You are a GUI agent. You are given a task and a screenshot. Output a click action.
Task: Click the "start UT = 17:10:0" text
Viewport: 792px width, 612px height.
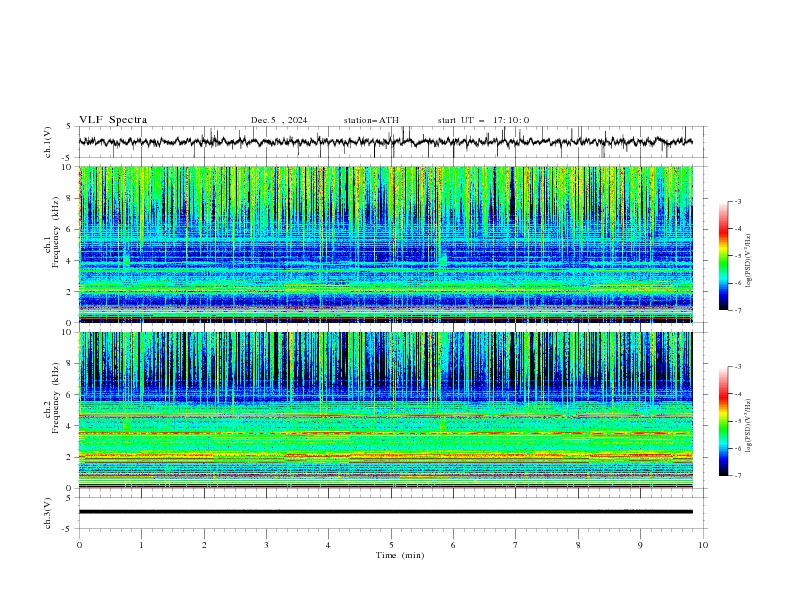(x=483, y=120)
